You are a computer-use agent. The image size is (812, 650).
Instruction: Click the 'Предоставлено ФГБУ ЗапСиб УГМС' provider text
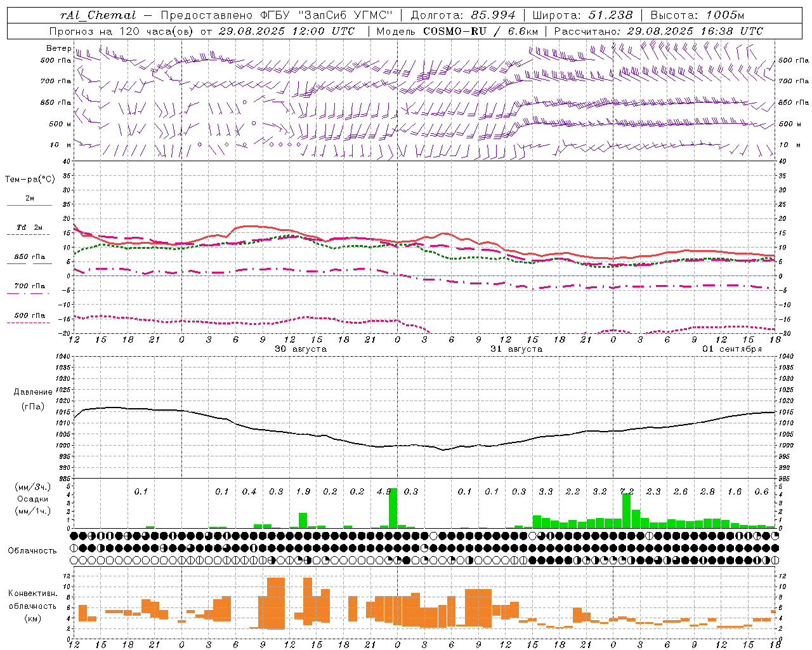[277, 15]
